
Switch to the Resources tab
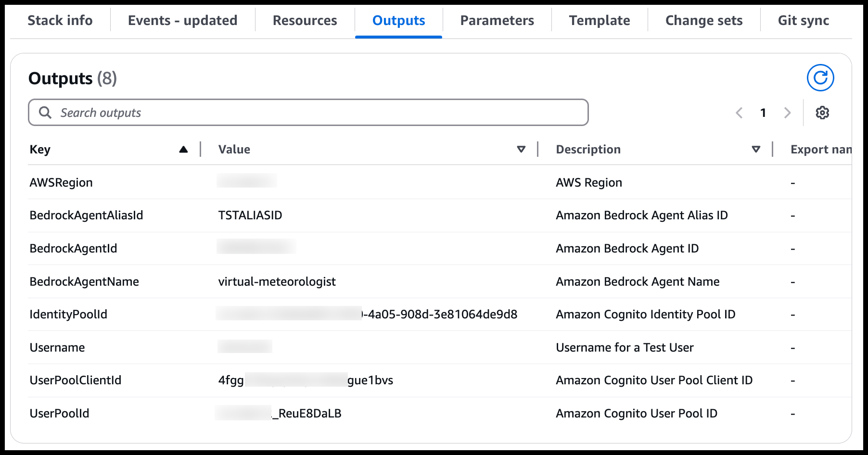pyautogui.click(x=305, y=21)
